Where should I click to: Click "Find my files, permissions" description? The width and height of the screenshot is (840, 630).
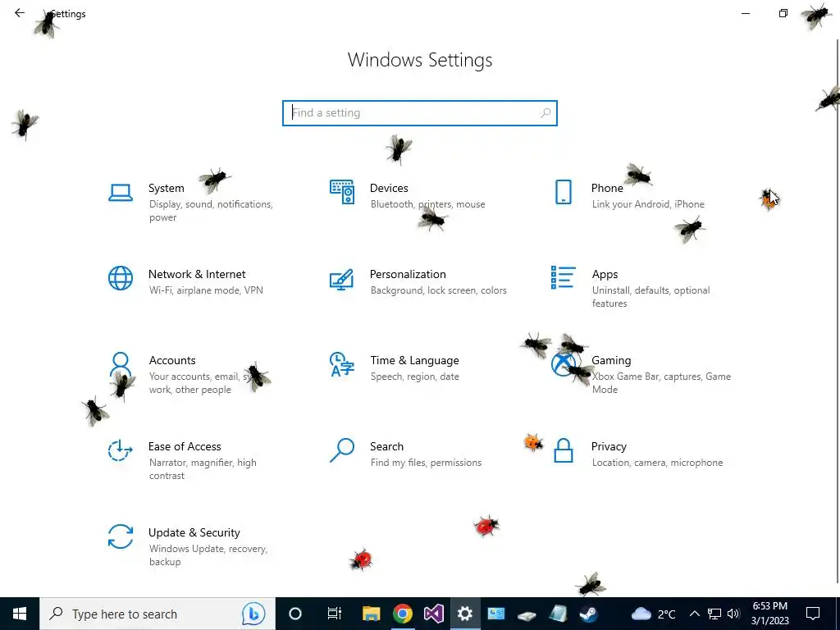point(426,463)
